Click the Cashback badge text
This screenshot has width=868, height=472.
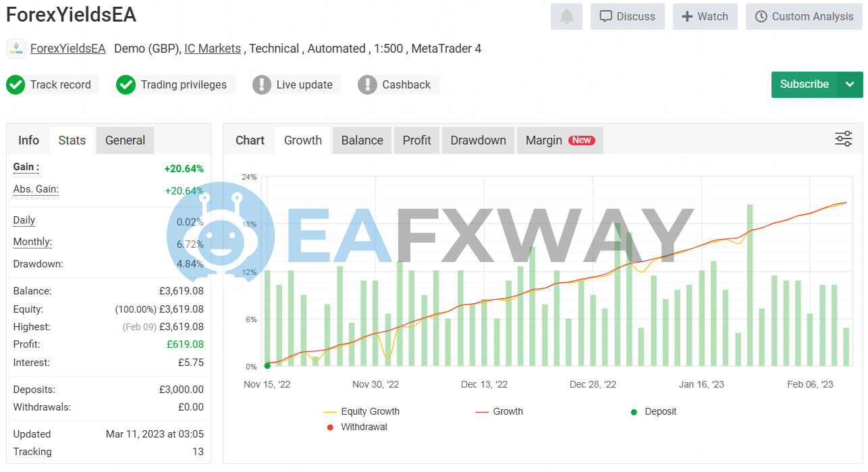pyautogui.click(x=406, y=85)
